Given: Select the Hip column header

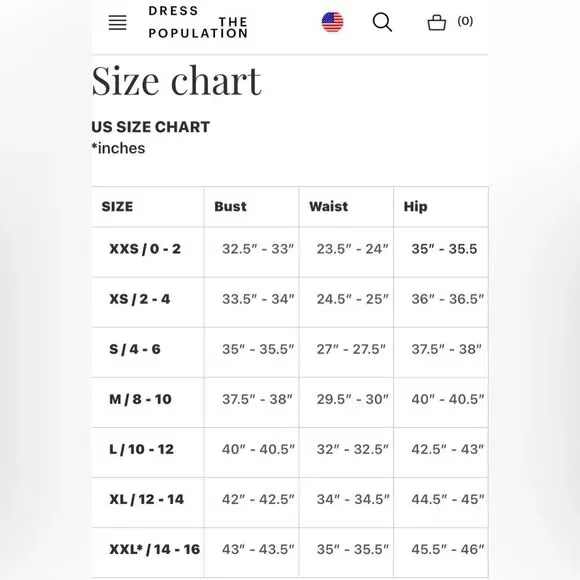Looking at the screenshot, I should tap(415, 207).
